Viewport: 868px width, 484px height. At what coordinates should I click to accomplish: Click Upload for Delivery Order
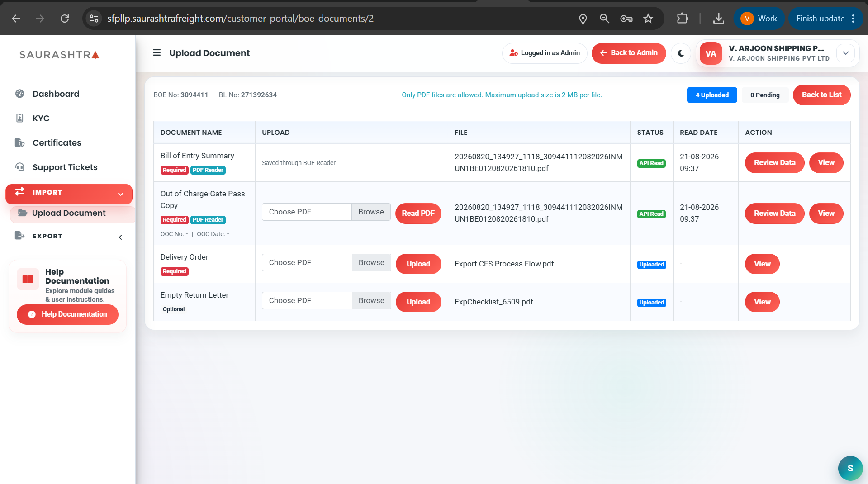(418, 264)
